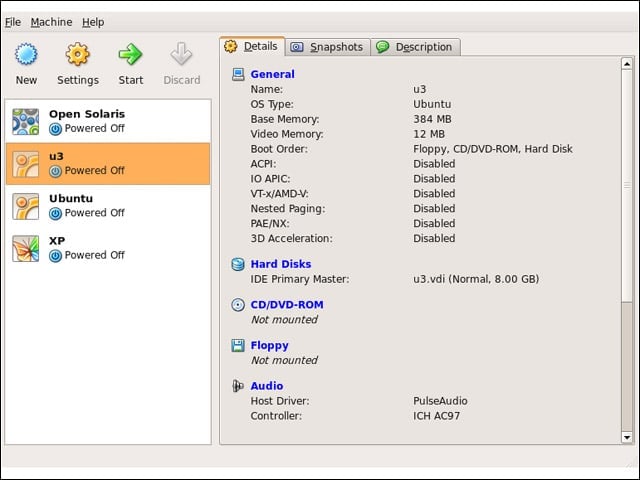Click the '3D Acceleration:' label
Screen dimensions: 640x480
pyautogui.click(x=291, y=238)
